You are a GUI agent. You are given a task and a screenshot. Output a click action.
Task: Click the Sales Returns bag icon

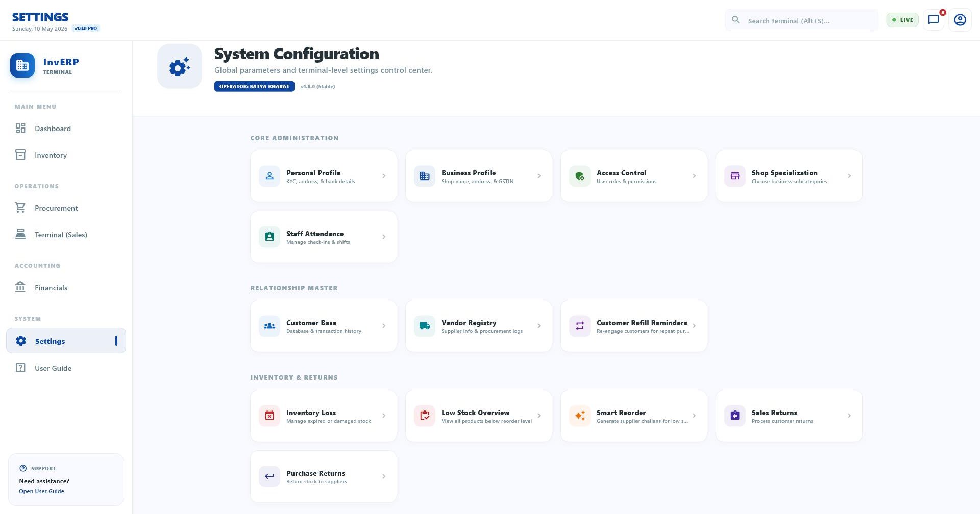click(735, 416)
